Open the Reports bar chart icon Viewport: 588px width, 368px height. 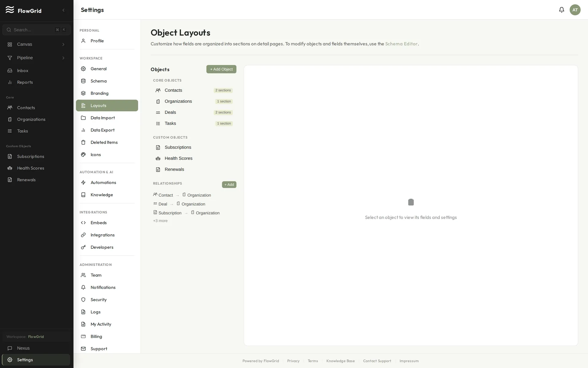coord(10,82)
